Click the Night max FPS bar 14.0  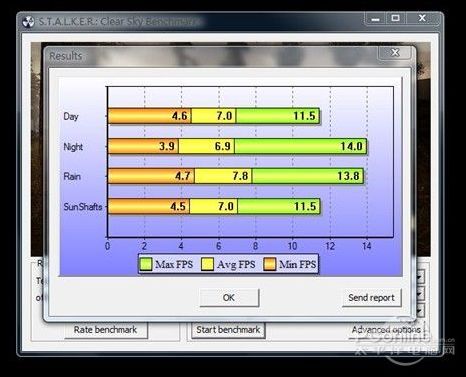coord(301,146)
